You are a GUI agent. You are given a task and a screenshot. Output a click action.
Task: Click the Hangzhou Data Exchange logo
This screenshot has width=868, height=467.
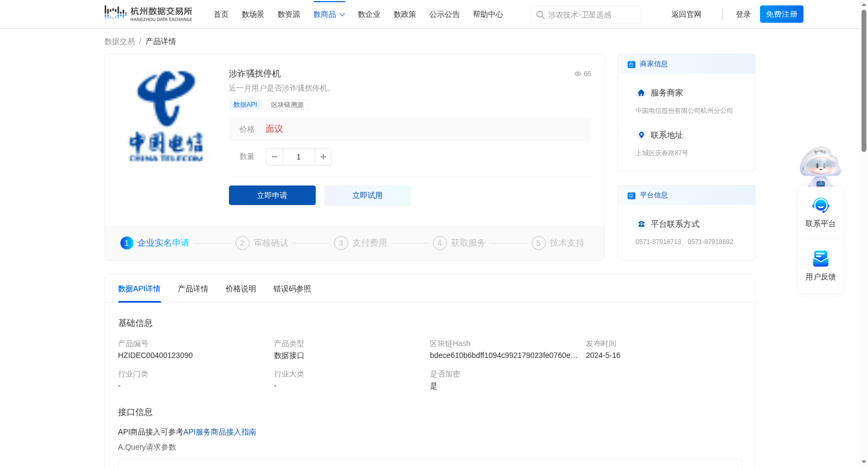[148, 14]
